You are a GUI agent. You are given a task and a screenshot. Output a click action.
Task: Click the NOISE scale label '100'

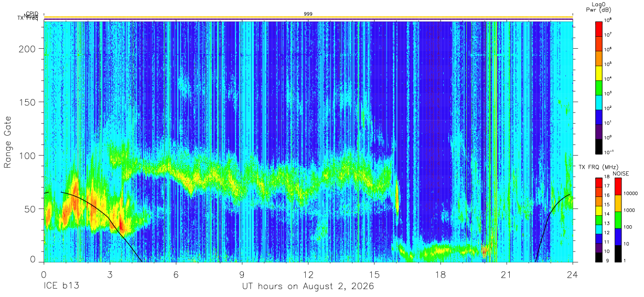tap(627, 227)
